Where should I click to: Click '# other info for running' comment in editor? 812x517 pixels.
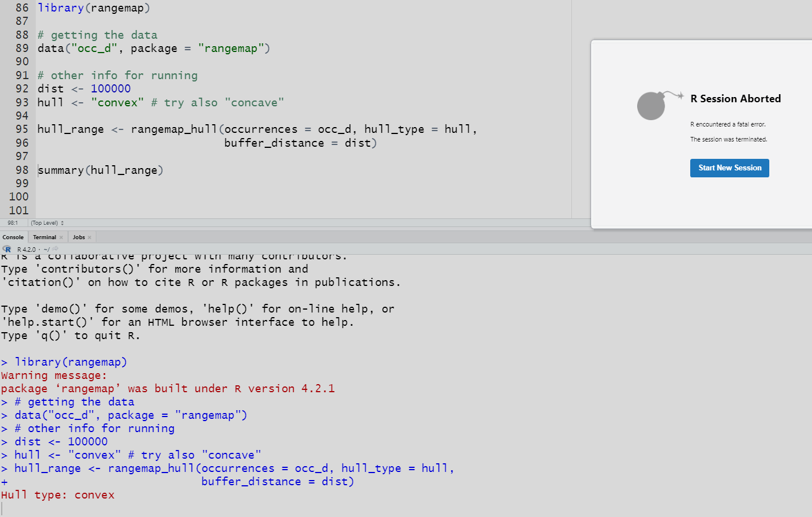coord(117,76)
